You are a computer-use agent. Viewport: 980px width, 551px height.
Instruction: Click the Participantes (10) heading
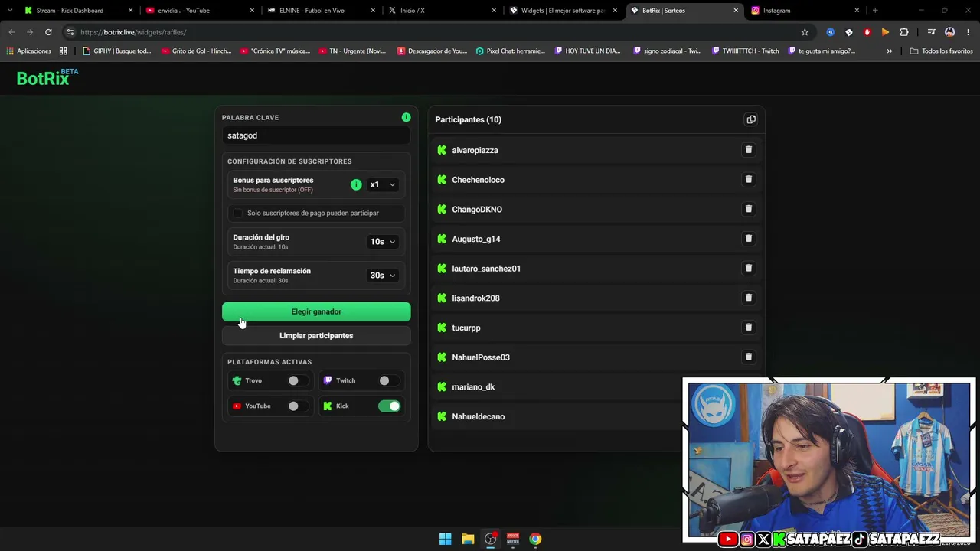point(469,119)
